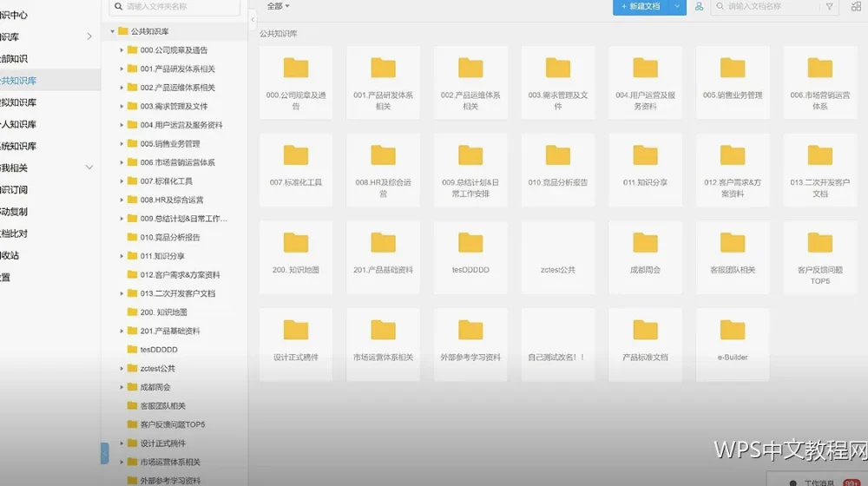Open the 010.竞品分析报告 folder card in grid
The width and height of the screenshot is (868, 486).
click(x=558, y=170)
